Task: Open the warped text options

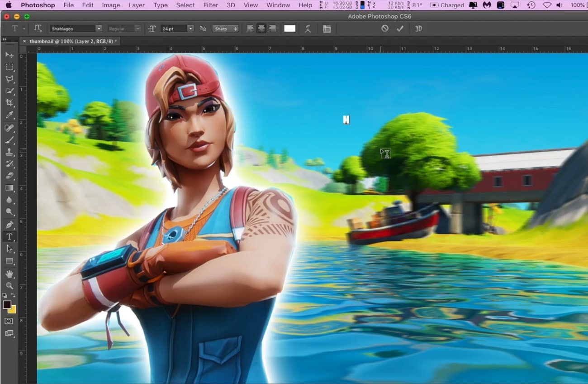Action: 308,29
